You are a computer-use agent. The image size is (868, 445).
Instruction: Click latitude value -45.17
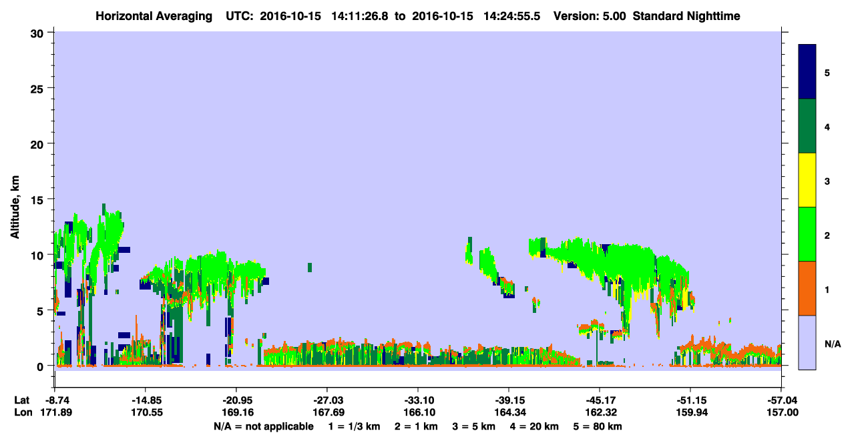click(x=600, y=400)
